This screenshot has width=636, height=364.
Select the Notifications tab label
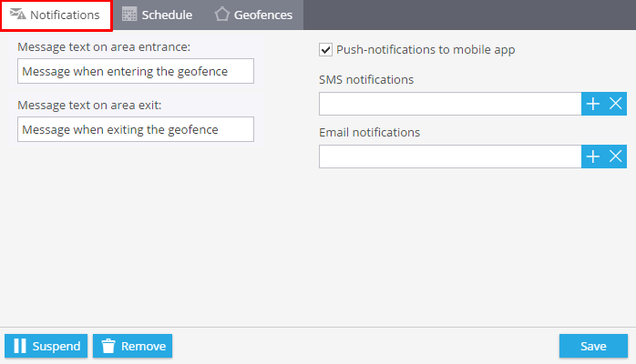[65, 15]
